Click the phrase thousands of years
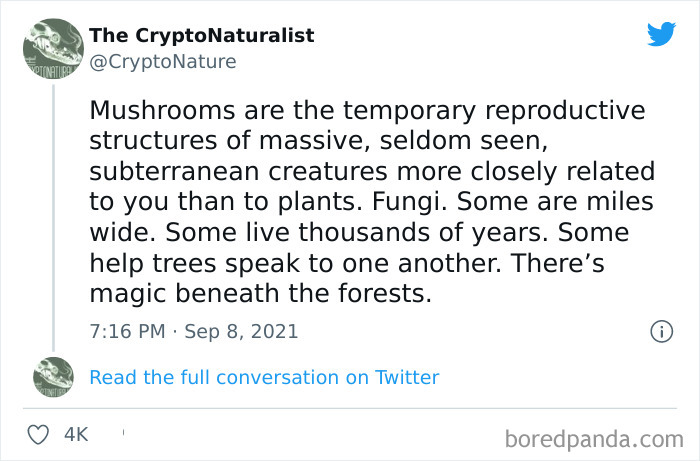700x461 pixels. click(x=423, y=233)
